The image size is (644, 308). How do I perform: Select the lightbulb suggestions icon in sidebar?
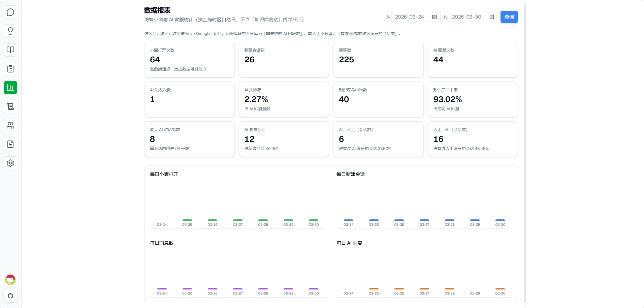[x=10, y=31]
